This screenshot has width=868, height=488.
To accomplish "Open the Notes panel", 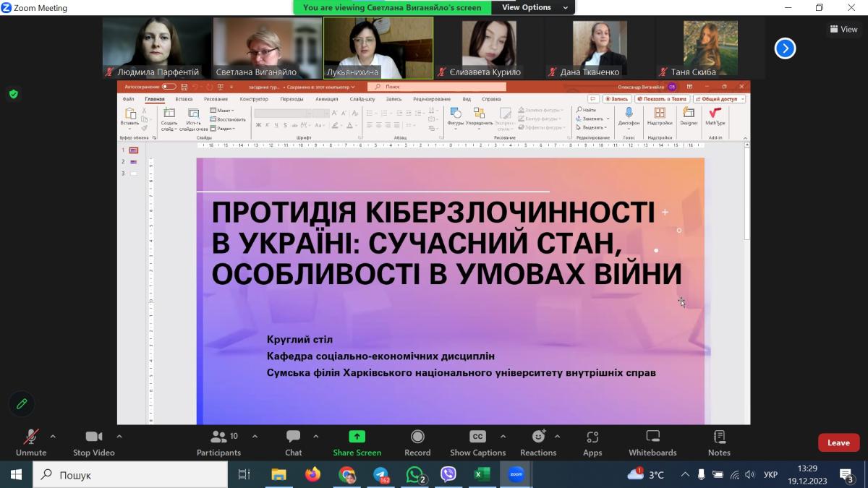I will click(719, 442).
